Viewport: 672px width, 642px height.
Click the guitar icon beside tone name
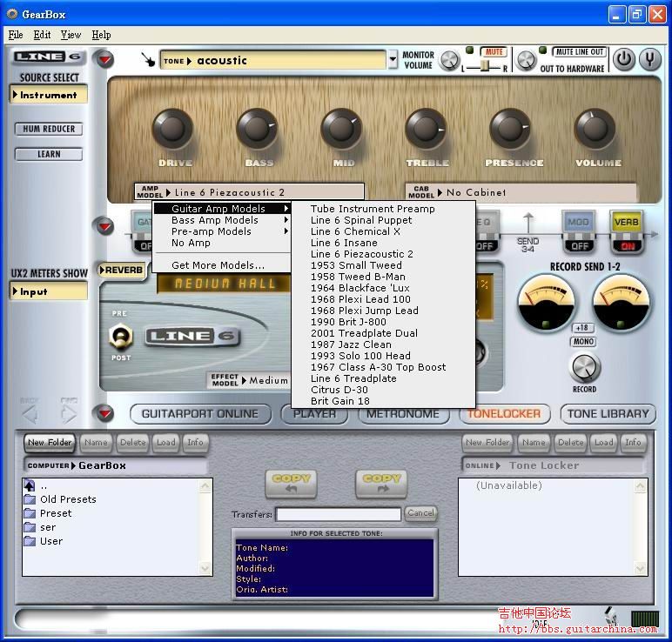[150, 60]
